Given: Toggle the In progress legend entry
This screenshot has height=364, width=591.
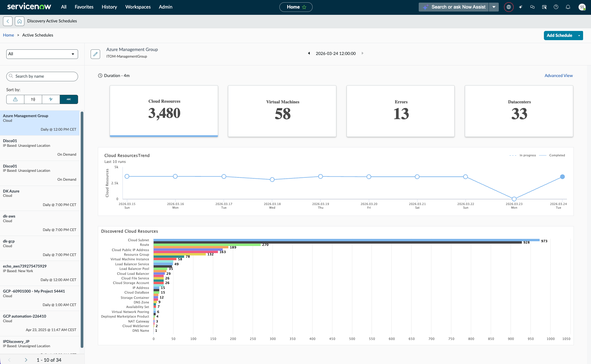Looking at the screenshot, I should (523, 155).
